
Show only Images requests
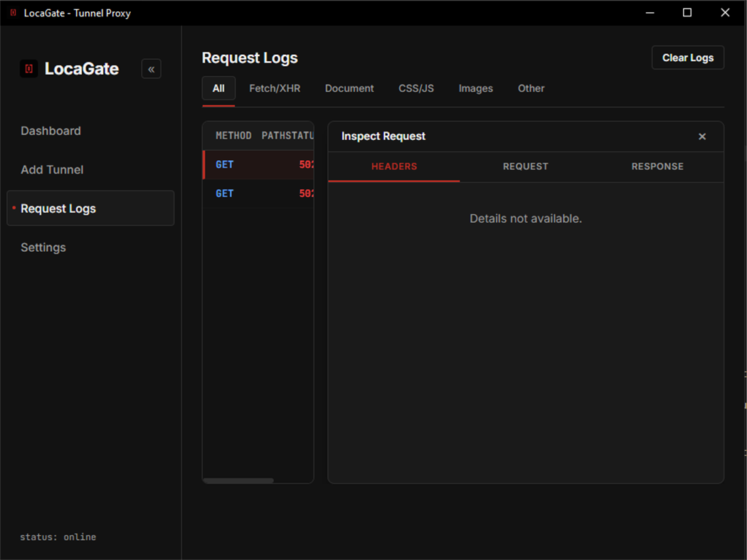475,88
